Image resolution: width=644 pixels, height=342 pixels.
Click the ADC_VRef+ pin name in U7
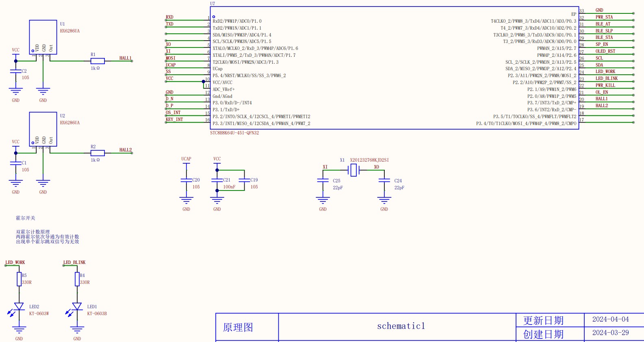coord(224,89)
